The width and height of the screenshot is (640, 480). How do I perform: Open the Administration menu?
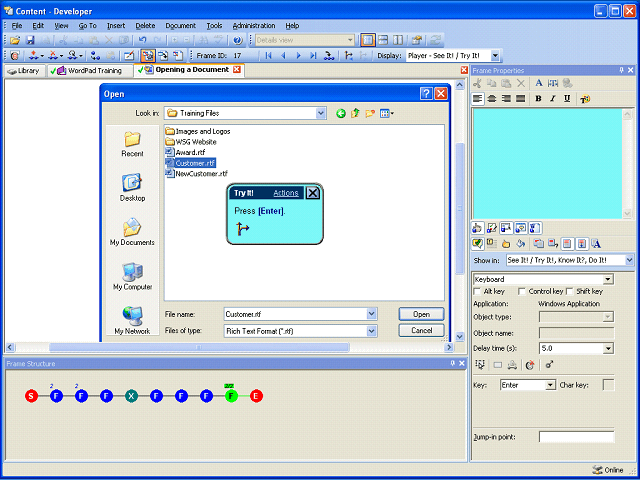point(254,26)
